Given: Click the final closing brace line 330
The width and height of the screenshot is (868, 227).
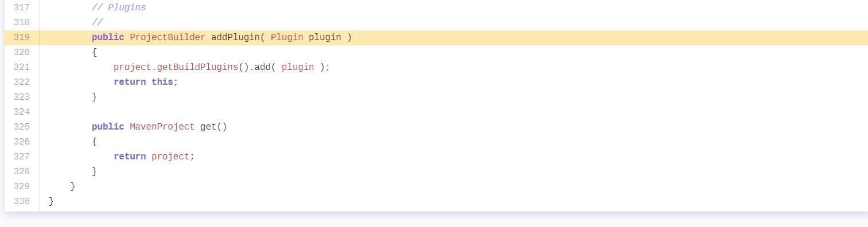Looking at the screenshot, I should 51,201.
